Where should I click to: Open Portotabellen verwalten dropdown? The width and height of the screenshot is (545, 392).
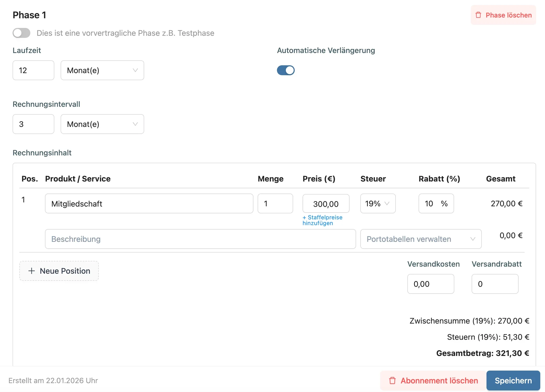(421, 239)
